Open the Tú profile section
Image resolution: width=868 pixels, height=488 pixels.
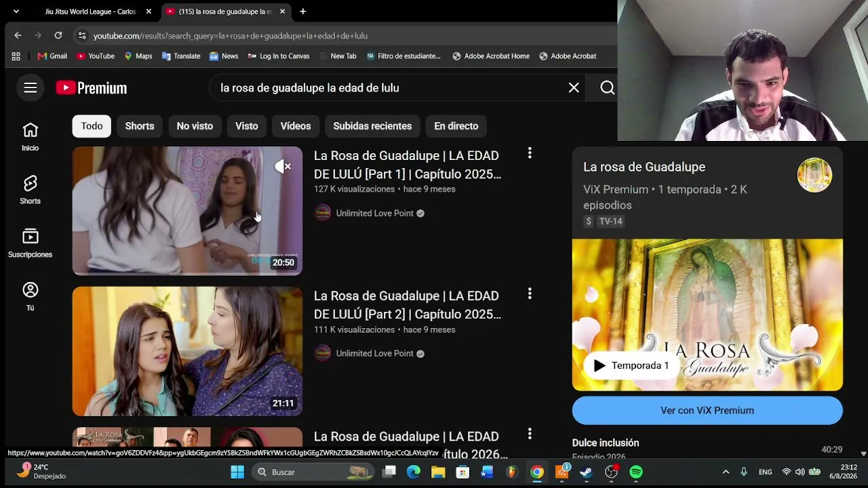30,297
